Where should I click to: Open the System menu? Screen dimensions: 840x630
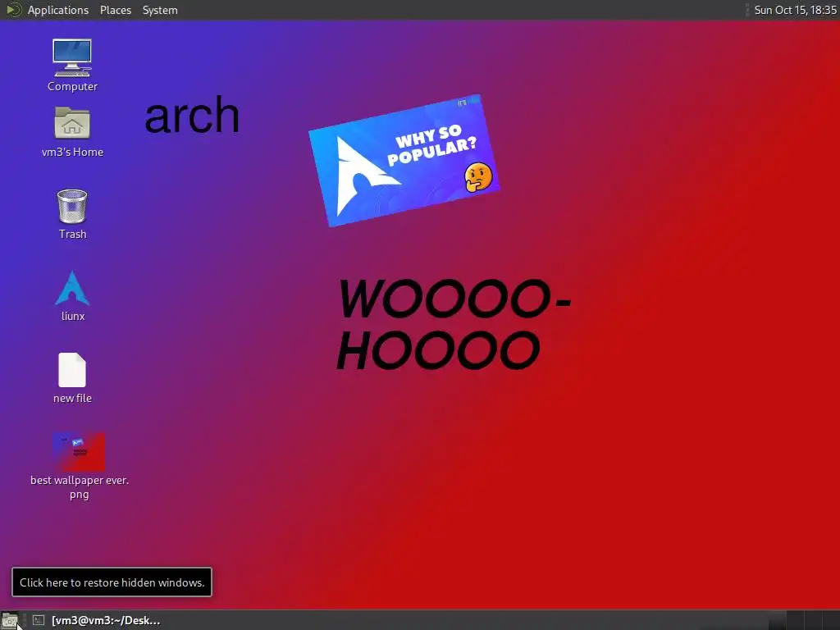pyautogui.click(x=160, y=10)
